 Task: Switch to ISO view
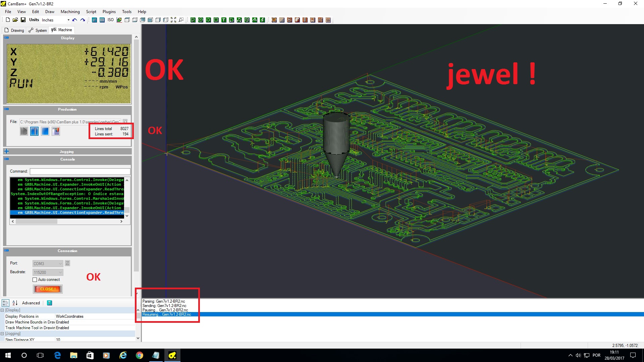point(110,20)
